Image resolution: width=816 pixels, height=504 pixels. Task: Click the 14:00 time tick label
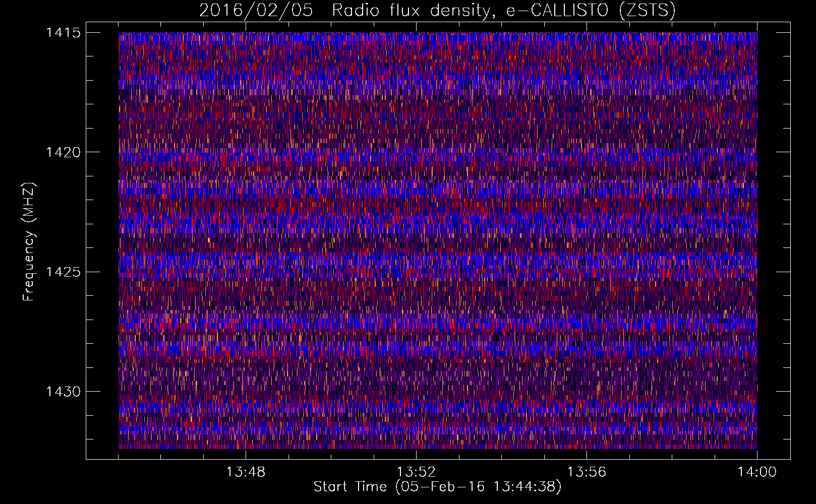click(x=757, y=472)
